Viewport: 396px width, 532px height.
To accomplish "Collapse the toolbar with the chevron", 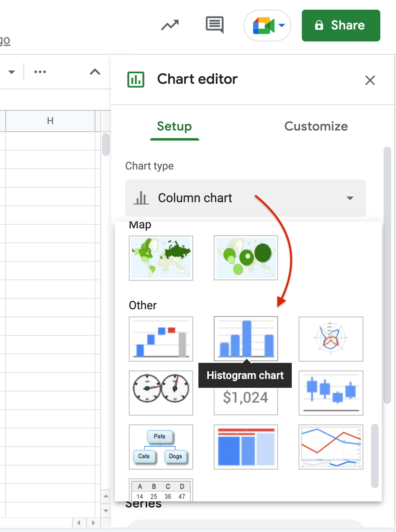I will 95,72.
